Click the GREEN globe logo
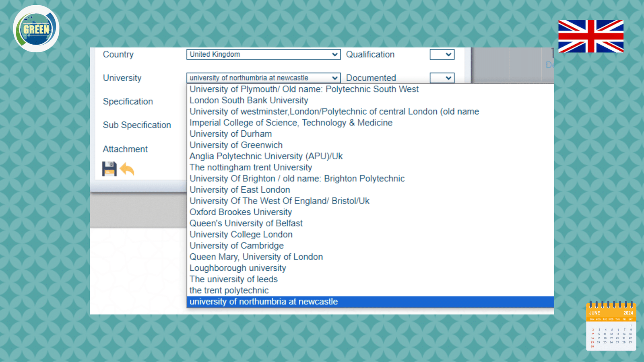Screen dimensions: 644x362 point(36,29)
